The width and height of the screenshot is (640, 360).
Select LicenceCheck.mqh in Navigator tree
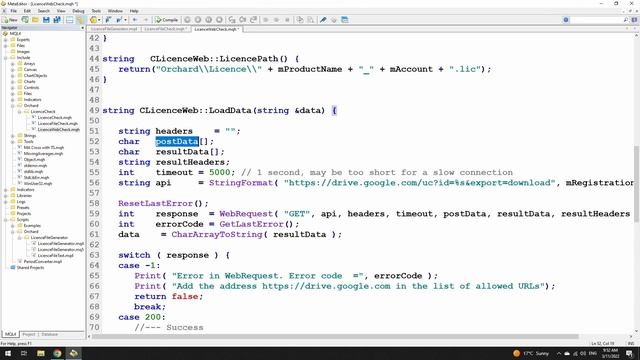pyautogui.click(x=54, y=118)
